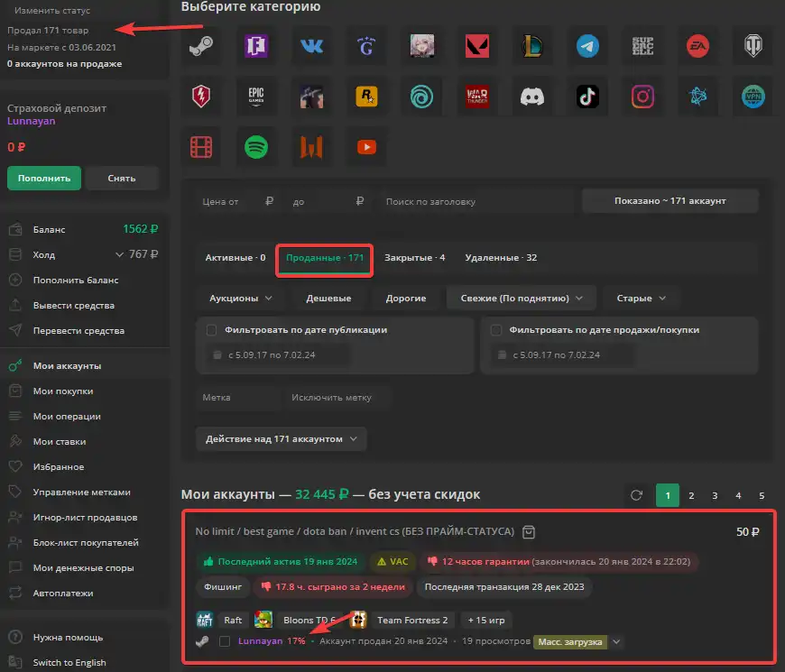Check the box next to seller Lunnayan
This screenshot has height=672, width=785.
[x=225, y=641]
